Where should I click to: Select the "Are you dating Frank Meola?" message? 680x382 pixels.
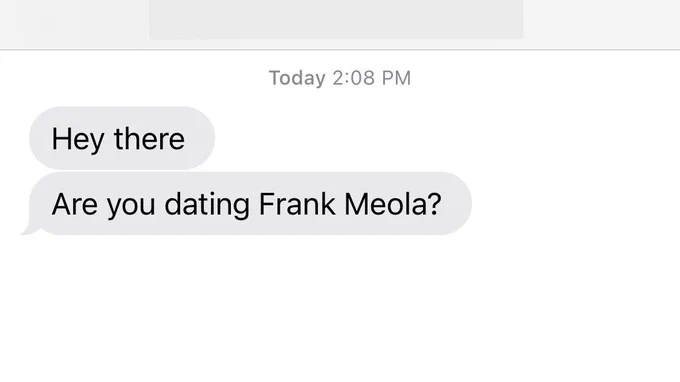[x=250, y=203]
